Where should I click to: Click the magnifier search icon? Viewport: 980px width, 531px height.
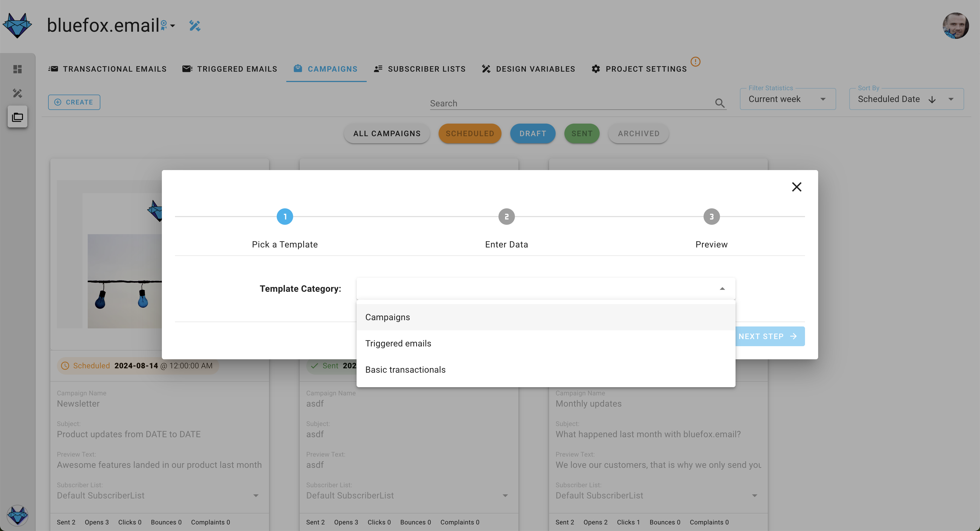coord(720,103)
